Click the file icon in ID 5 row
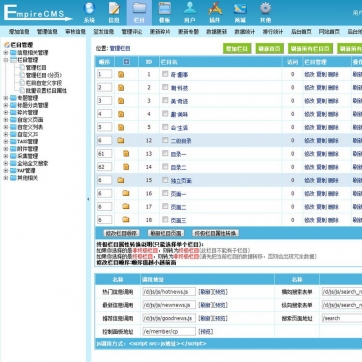362x362 pixels. [x=121, y=127]
